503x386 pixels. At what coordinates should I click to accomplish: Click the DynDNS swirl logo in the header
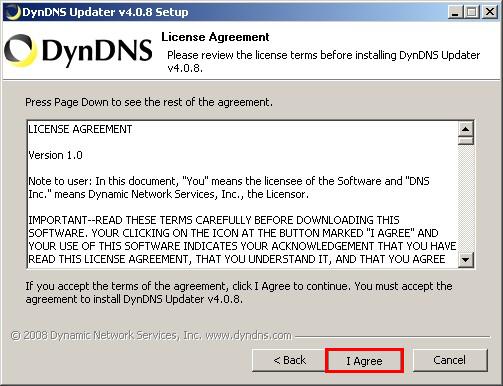(20, 51)
